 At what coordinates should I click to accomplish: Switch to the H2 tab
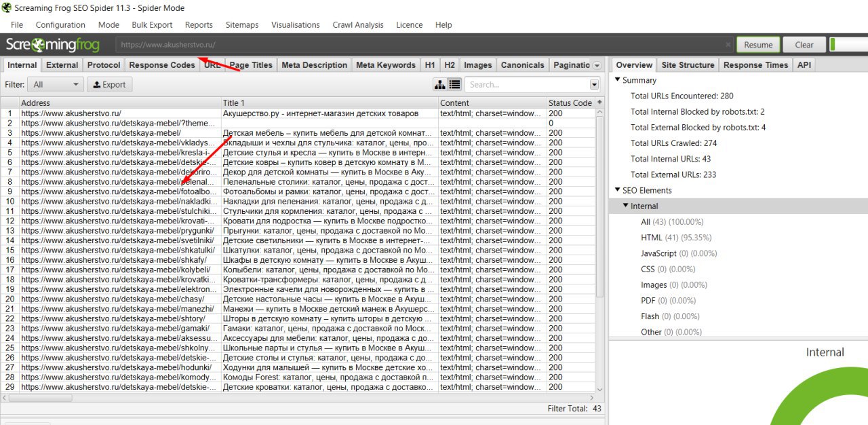[x=450, y=65]
